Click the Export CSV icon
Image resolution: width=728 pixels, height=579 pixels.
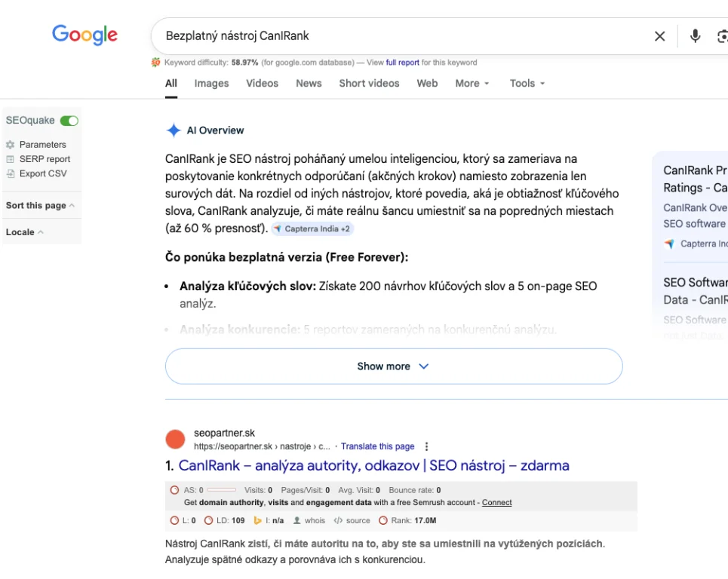click(x=11, y=173)
